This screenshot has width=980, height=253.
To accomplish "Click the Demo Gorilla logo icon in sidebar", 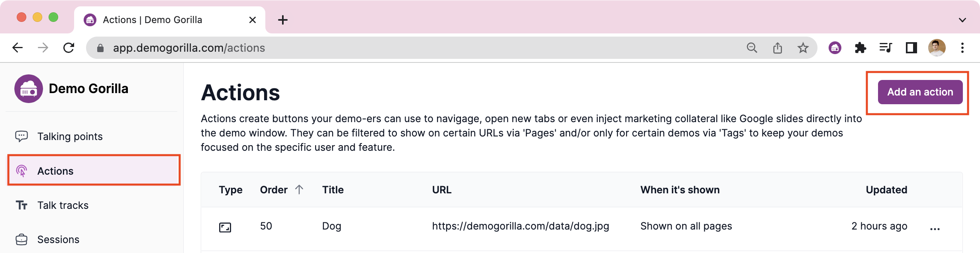I will coord(29,89).
